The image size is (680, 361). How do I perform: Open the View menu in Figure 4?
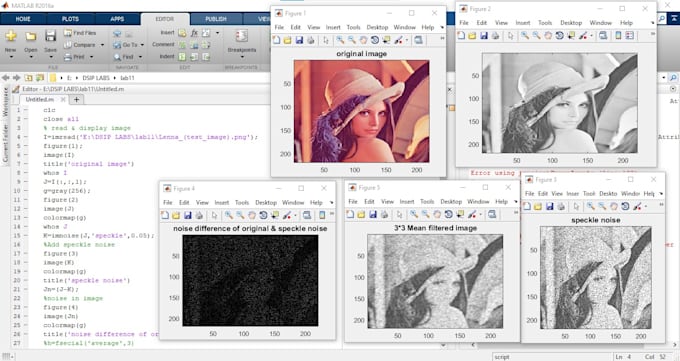202,203
